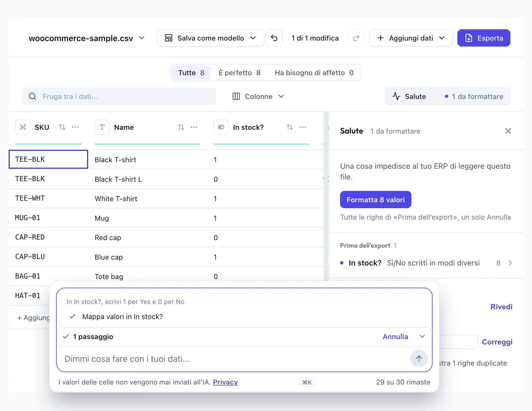The image size is (532, 411).
Task: Click the Name column text type icon
Action: (102, 127)
